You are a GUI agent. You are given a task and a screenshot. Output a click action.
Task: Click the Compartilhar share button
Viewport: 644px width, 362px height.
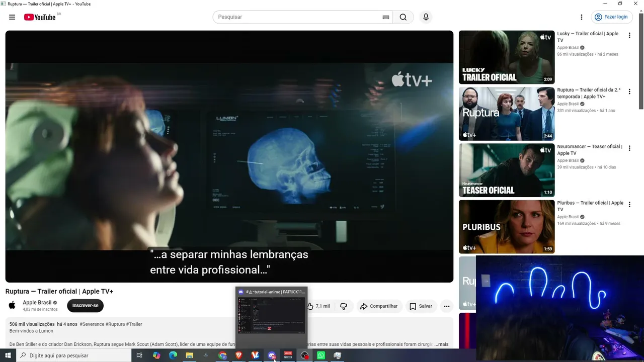pyautogui.click(x=379, y=306)
